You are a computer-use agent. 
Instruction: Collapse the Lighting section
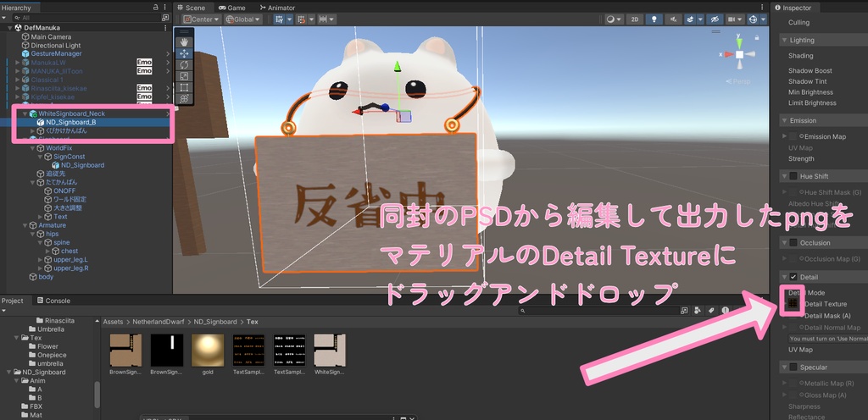tap(784, 41)
